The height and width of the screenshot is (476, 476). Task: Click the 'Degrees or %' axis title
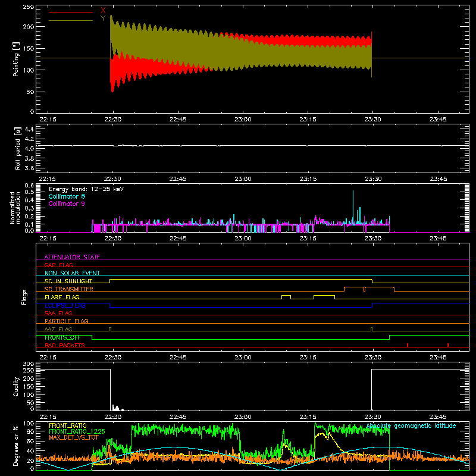pyautogui.click(x=16, y=446)
